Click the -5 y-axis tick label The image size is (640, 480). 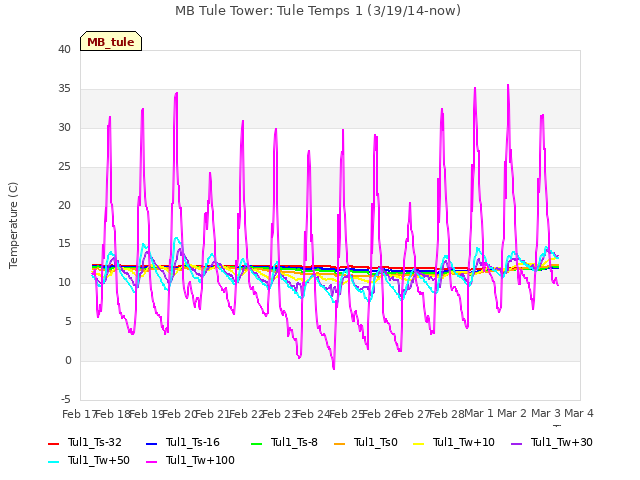pyautogui.click(x=66, y=399)
